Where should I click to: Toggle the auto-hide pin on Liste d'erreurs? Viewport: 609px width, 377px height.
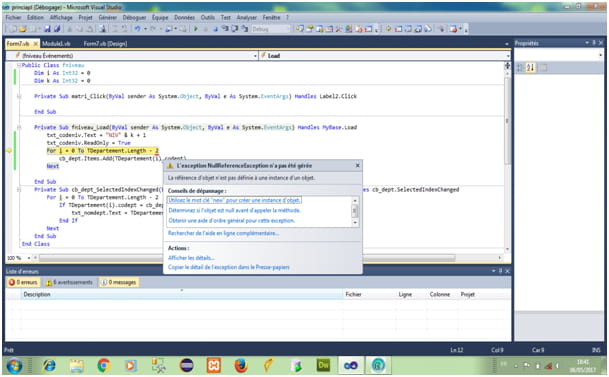coord(500,271)
